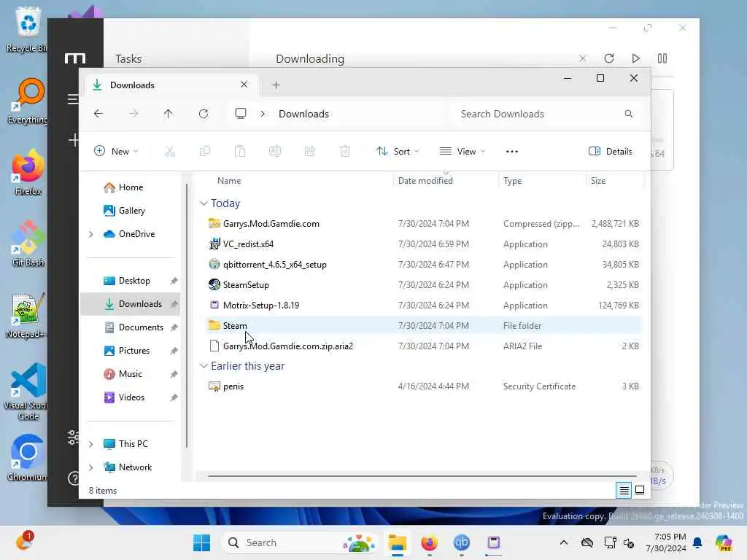Select the qbittorrent_4.6.5_x64_setup file
This screenshot has height=560, width=747.
point(424,264)
